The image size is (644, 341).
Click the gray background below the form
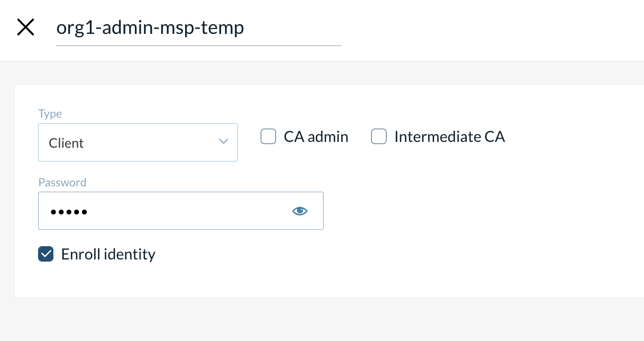[317, 320]
